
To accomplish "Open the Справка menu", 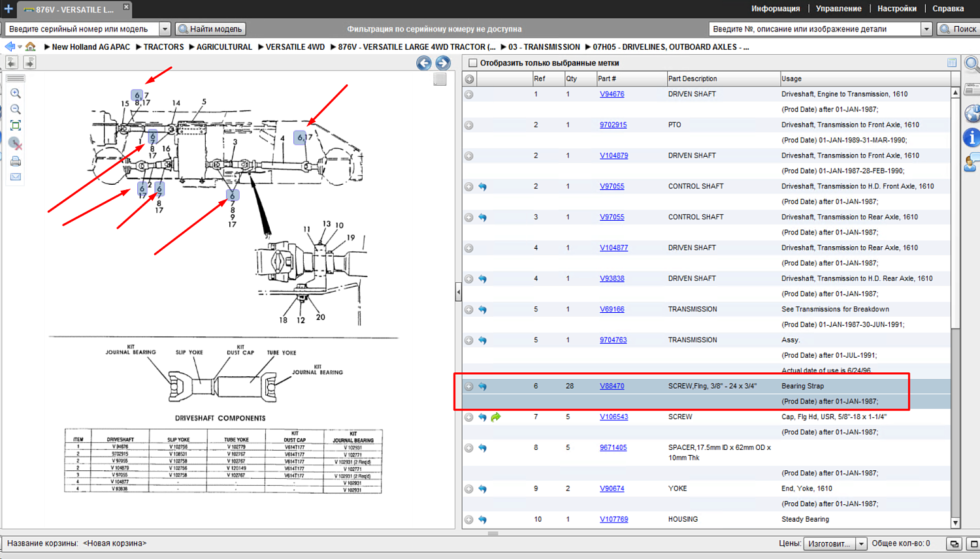I will [948, 8].
